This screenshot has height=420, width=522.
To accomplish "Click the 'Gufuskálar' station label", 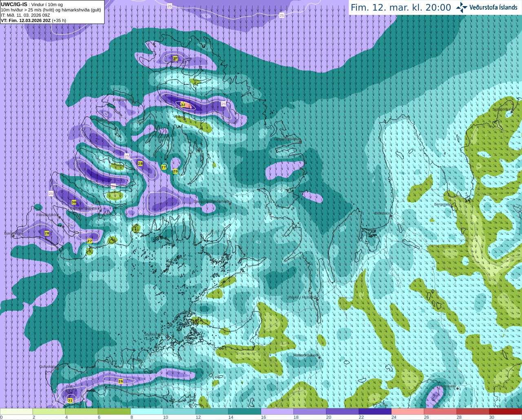I will pyautogui.click(x=48, y=367).
